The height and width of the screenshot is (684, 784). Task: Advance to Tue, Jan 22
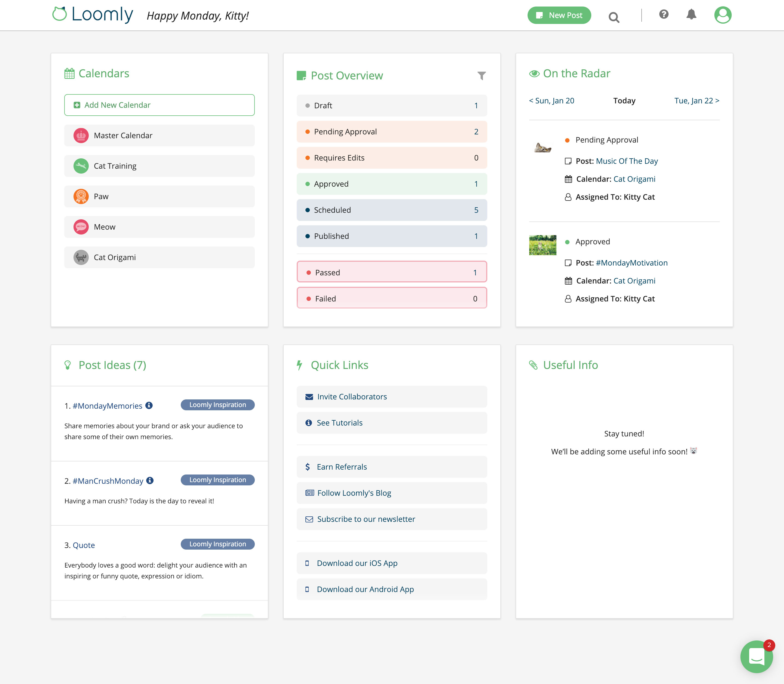point(696,100)
